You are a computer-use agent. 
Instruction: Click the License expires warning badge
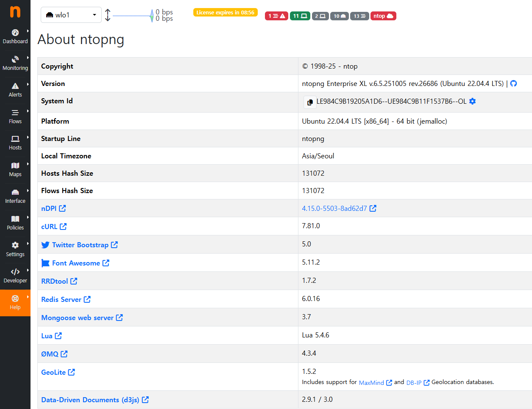pyautogui.click(x=226, y=12)
